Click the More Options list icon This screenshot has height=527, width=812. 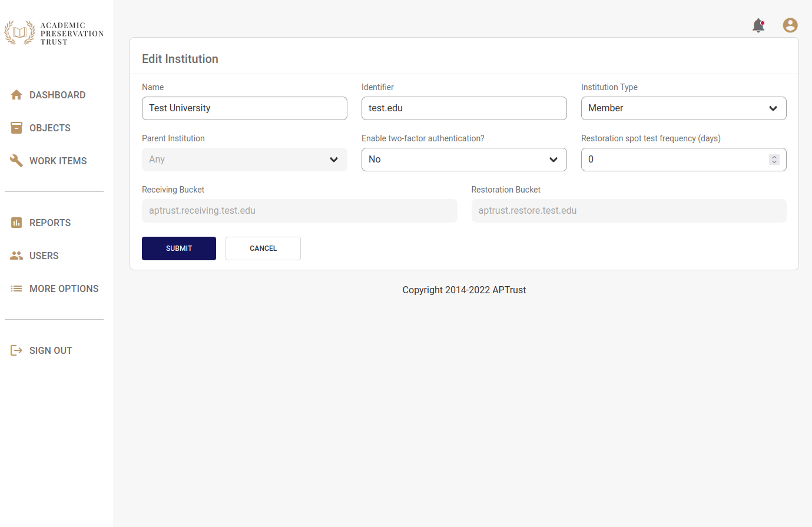16,289
